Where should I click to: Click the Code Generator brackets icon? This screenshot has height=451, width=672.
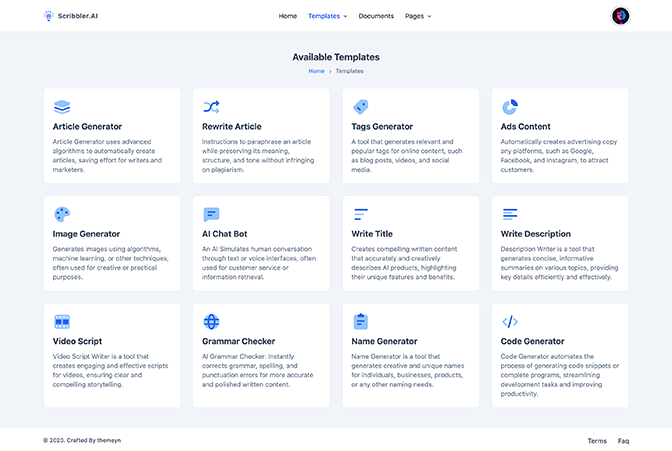coord(510,322)
